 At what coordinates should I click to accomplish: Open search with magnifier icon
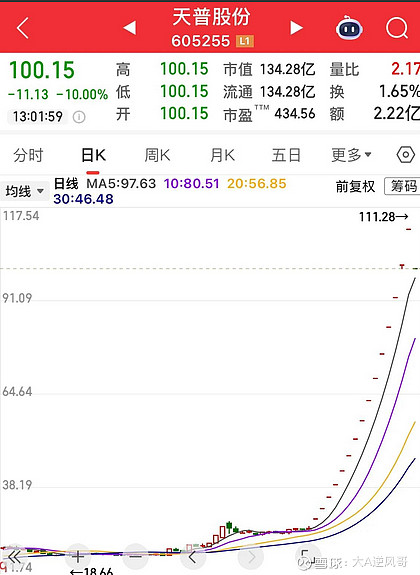(397, 28)
